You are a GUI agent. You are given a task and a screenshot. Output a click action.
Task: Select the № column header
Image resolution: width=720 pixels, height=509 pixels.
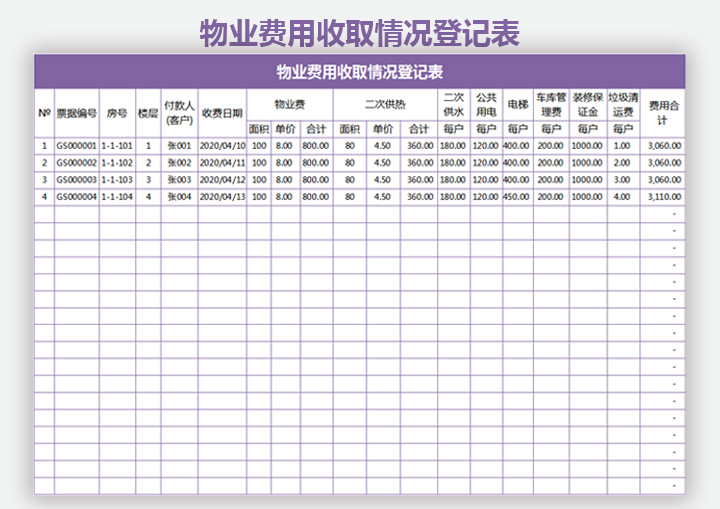(44, 113)
